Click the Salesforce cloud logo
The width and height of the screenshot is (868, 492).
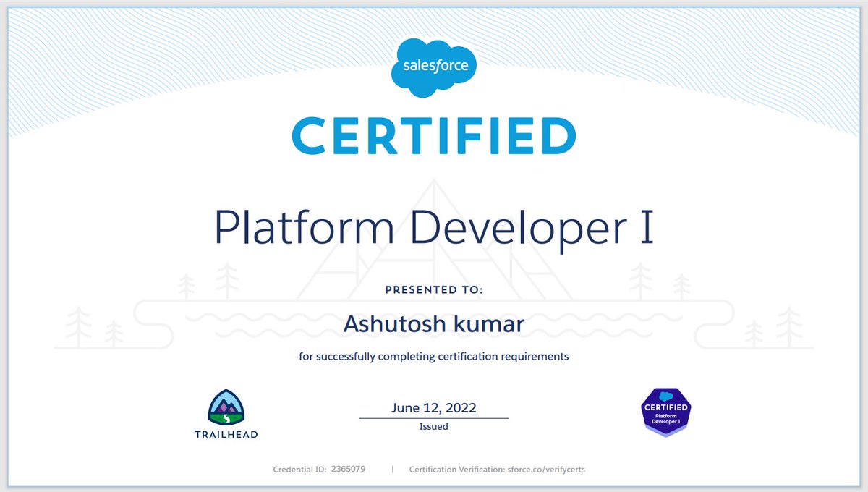pyautogui.click(x=434, y=69)
